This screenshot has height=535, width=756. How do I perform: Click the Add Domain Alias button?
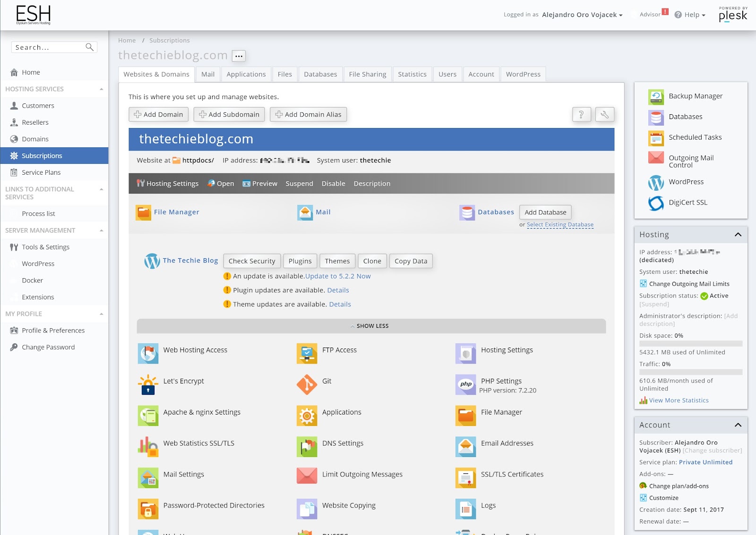tap(308, 114)
